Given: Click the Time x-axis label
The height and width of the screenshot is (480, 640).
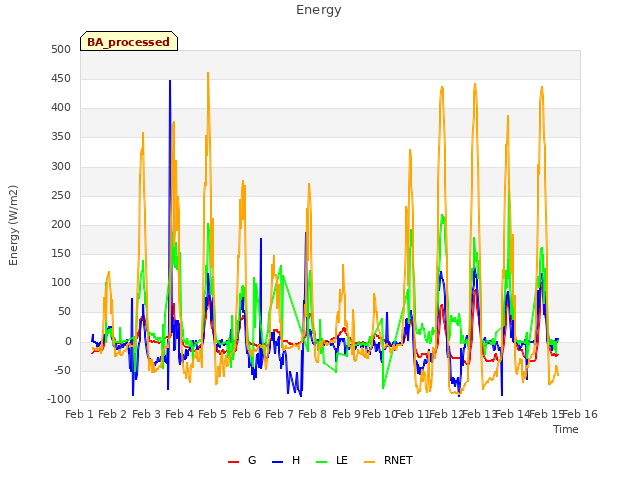Looking at the screenshot, I should tap(566, 429).
